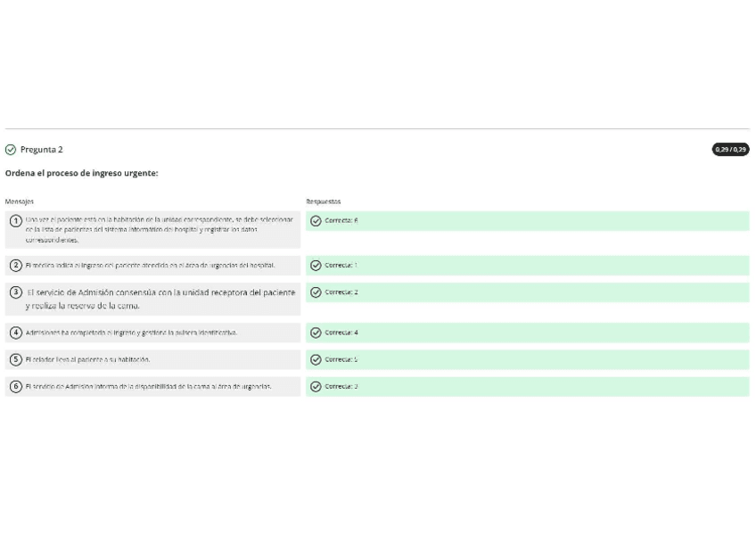
Task: Select the 0,29 / 0,29 score badge
Action: pyautogui.click(x=730, y=150)
